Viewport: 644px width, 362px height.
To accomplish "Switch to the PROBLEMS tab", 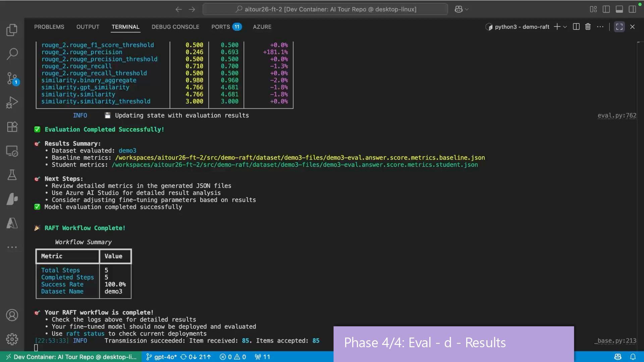I will 49,27.
